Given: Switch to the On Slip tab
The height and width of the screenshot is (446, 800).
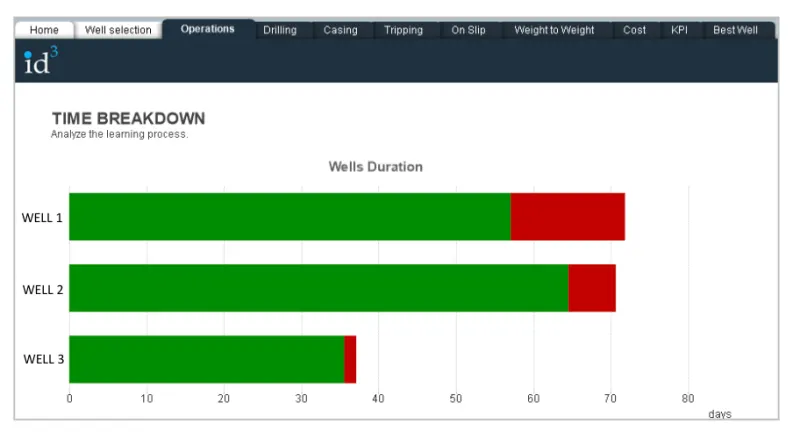Looking at the screenshot, I should click(x=468, y=30).
